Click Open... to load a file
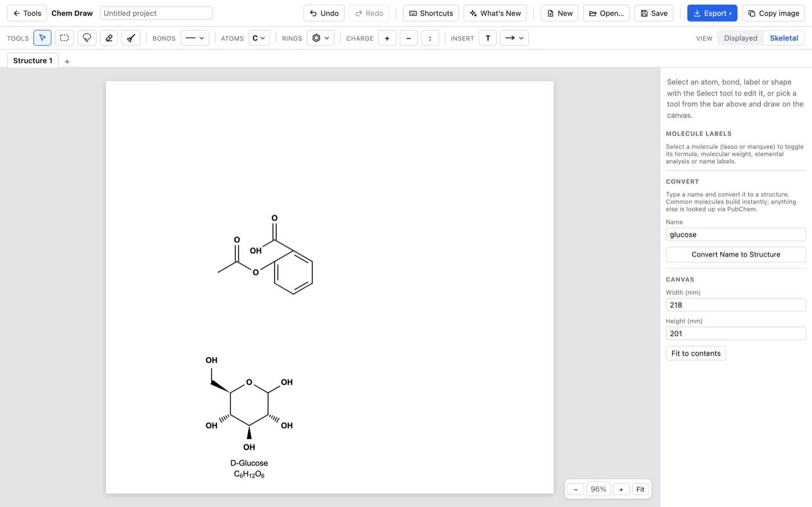This screenshot has height=507, width=812. pyautogui.click(x=606, y=13)
